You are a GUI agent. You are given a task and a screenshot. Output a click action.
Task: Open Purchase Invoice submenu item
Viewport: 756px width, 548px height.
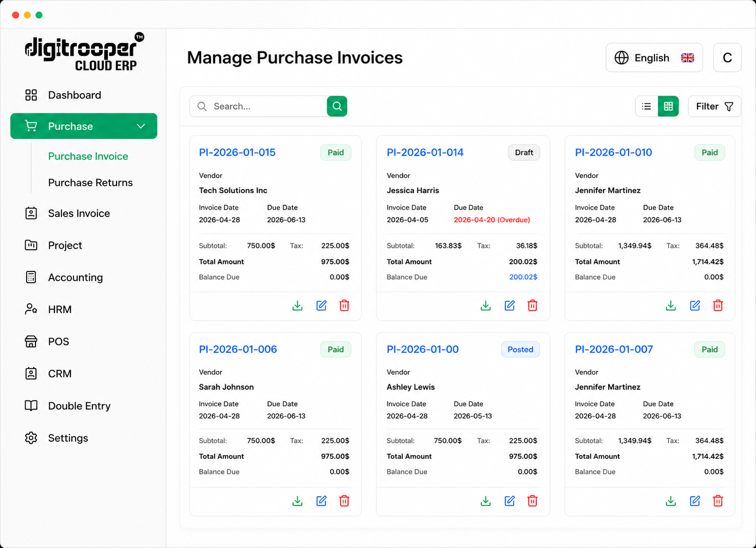[x=88, y=156]
